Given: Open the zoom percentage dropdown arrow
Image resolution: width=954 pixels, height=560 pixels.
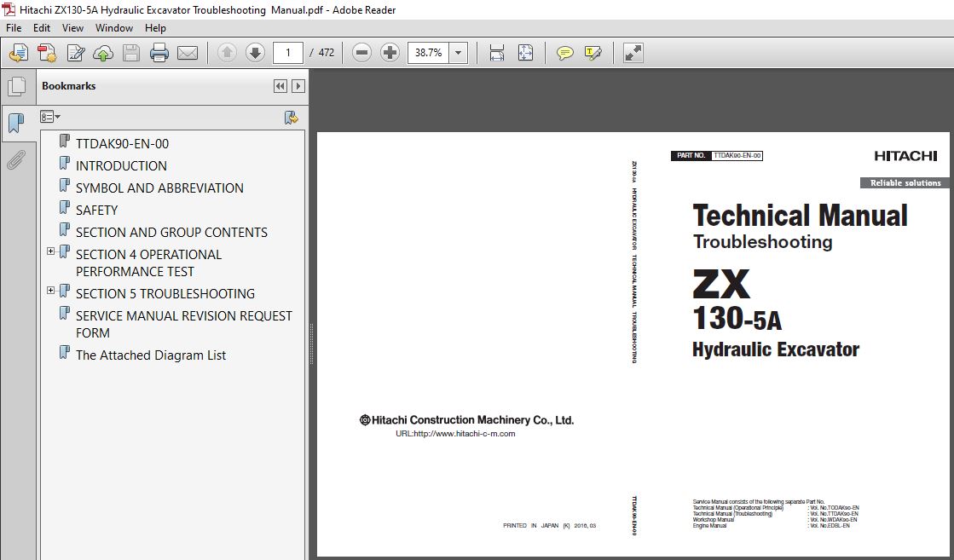Looking at the screenshot, I should pos(458,53).
